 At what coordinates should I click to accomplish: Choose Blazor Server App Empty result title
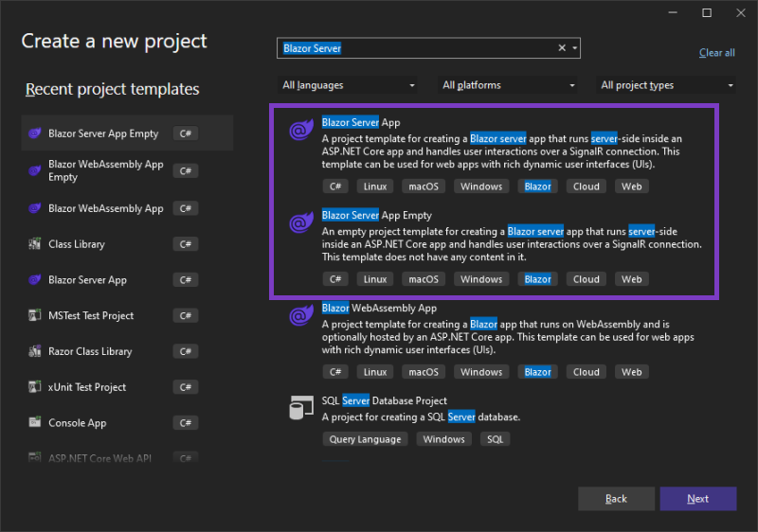[377, 215]
